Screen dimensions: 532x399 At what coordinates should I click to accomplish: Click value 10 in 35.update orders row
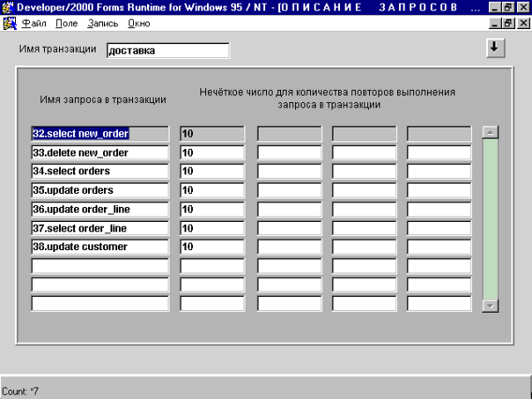pos(212,190)
